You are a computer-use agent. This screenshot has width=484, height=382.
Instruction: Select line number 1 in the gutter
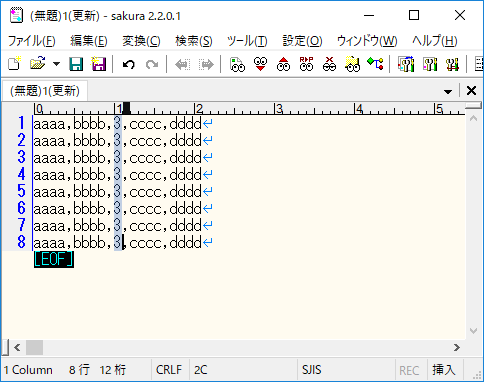point(21,123)
